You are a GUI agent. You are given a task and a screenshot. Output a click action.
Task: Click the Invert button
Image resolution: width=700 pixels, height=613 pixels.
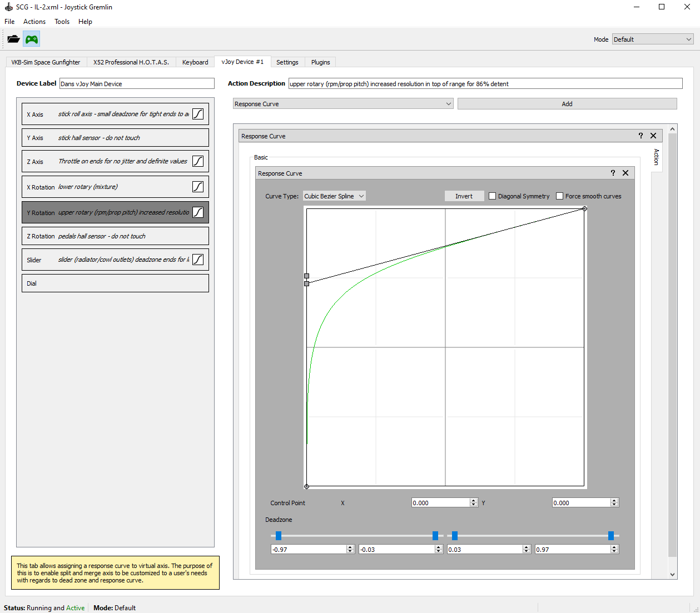point(464,196)
